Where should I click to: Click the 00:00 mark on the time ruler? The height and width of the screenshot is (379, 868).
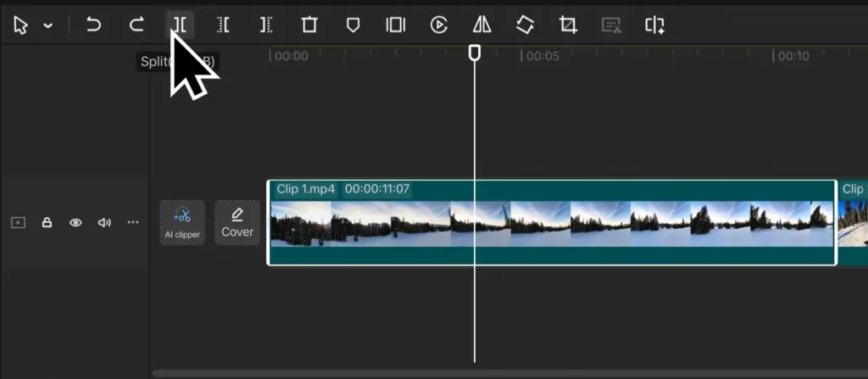(x=292, y=56)
